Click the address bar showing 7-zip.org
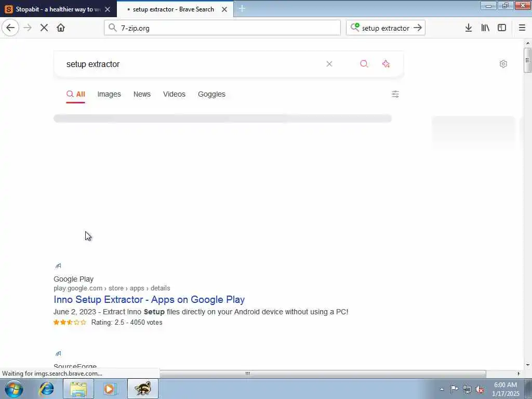This screenshot has height=399, width=532. coord(222,28)
